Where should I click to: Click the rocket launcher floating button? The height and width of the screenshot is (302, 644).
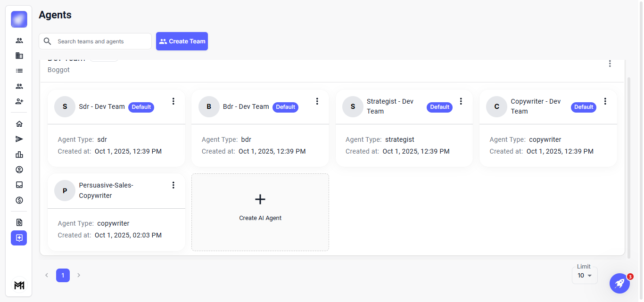click(619, 283)
